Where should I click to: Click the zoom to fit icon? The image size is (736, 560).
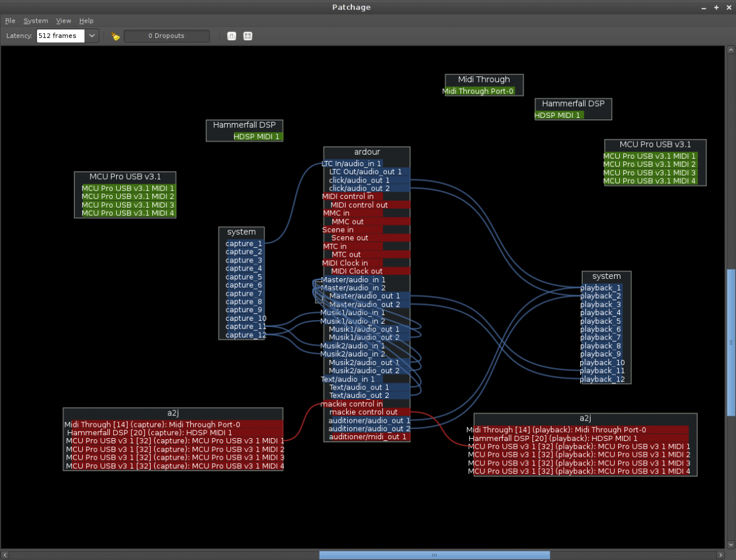[248, 36]
